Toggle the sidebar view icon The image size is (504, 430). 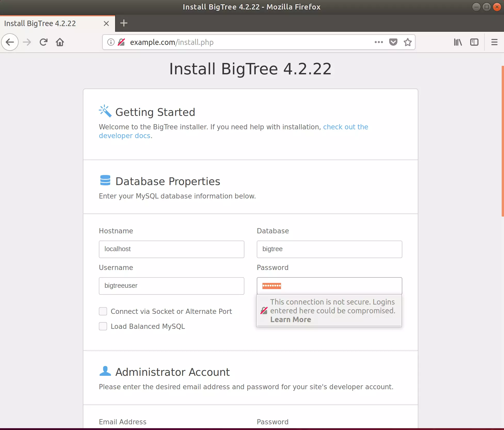474,42
